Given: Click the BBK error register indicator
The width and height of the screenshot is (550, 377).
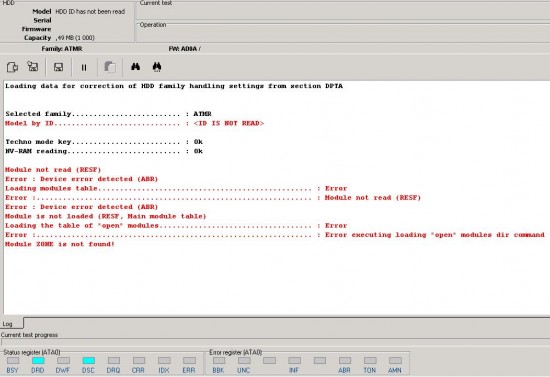Looking at the screenshot, I should [x=219, y=361].
